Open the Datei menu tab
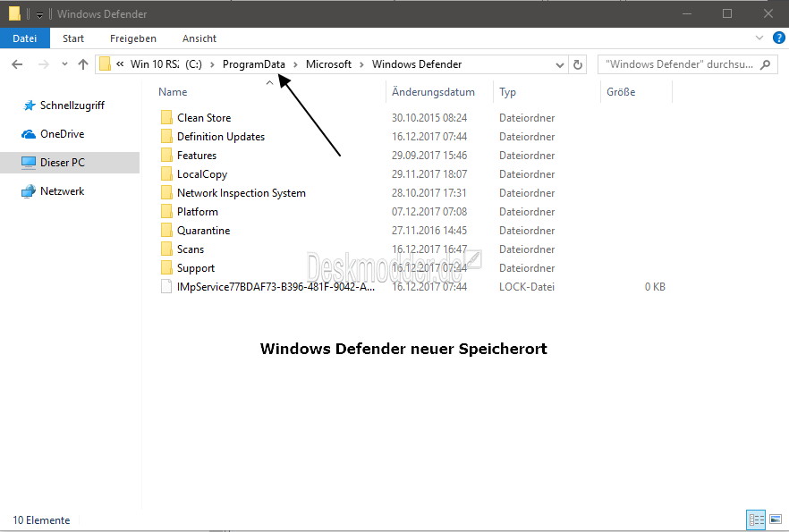 (25, 38)
